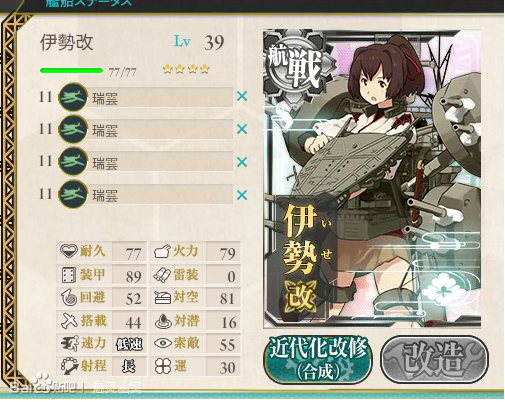The height and width of the screenshot is (402, 505).
Task: Click the greyed 改造 remodel button
Action: pyautogui.click(x=434, y=359)
